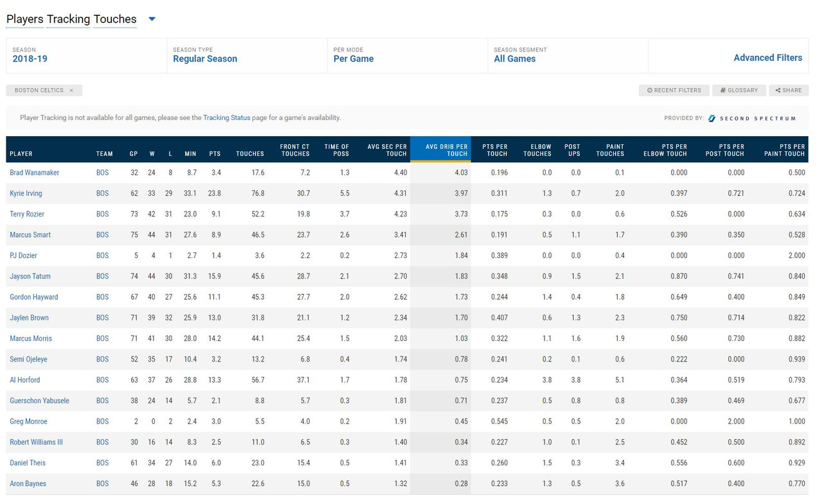Open Robert Williams III player page
This screenshot has width=822, height=504.
(x=36, y=442)
